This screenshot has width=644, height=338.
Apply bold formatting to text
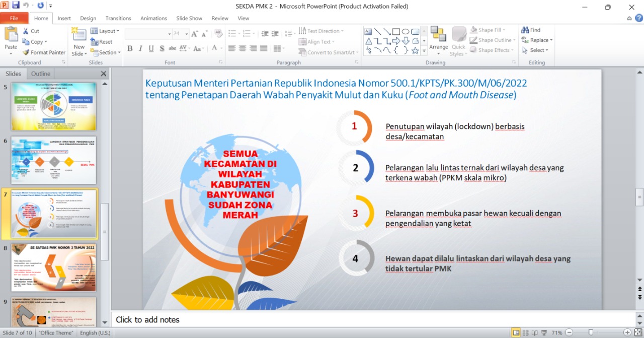click(x=130, y=48)
